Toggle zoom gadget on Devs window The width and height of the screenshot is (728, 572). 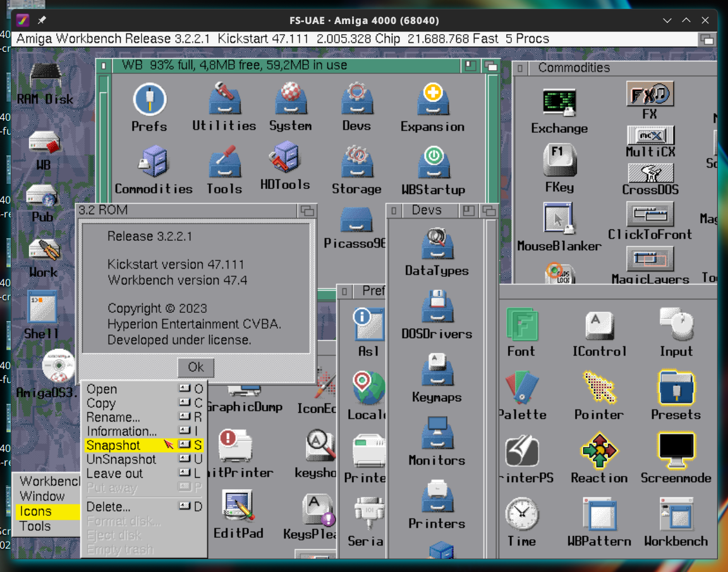click(x=468, y=210)
